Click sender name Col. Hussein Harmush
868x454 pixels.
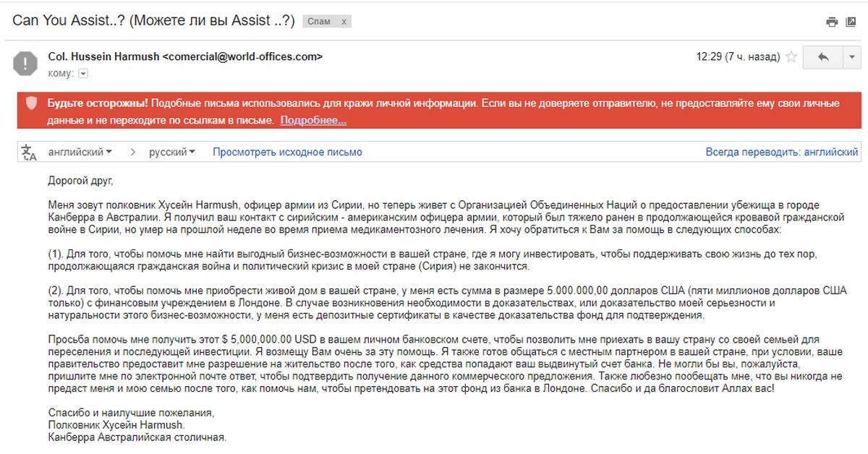[103, 56]
